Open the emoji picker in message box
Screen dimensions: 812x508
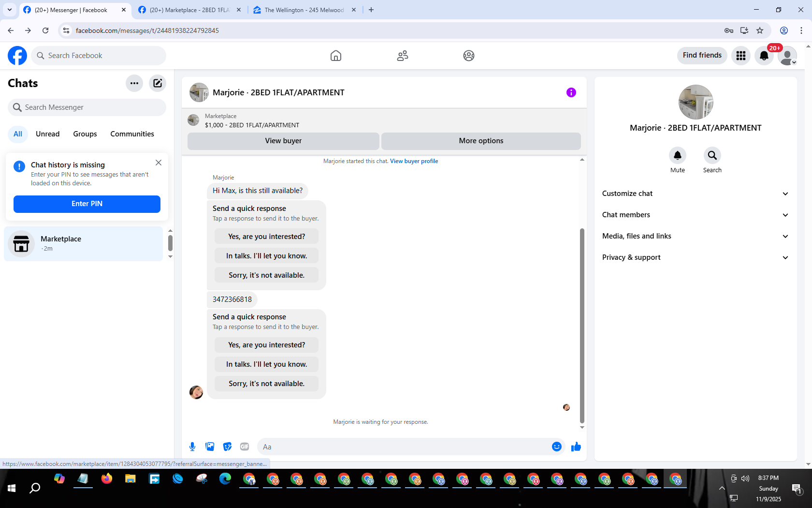[557, 447]
